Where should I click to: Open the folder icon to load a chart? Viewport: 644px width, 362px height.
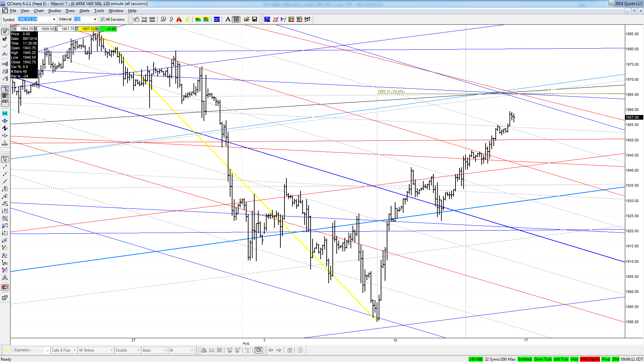pos(247,19)
